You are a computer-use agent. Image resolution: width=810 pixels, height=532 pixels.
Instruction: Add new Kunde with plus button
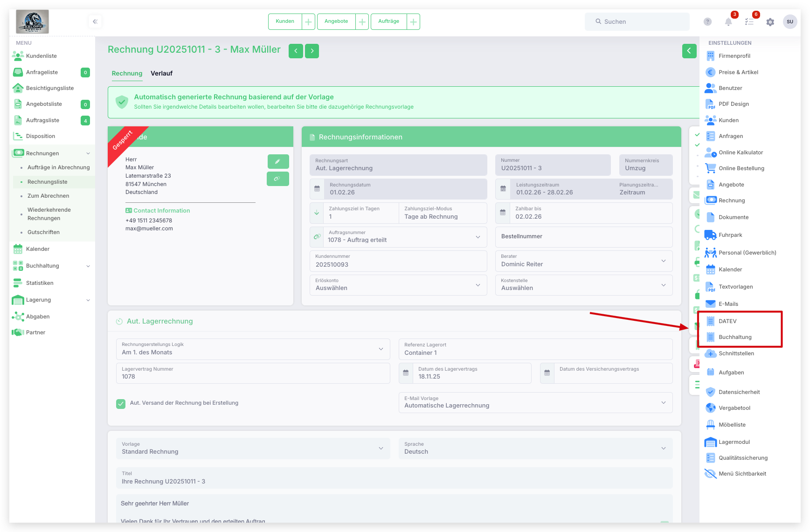coord(308,21)
